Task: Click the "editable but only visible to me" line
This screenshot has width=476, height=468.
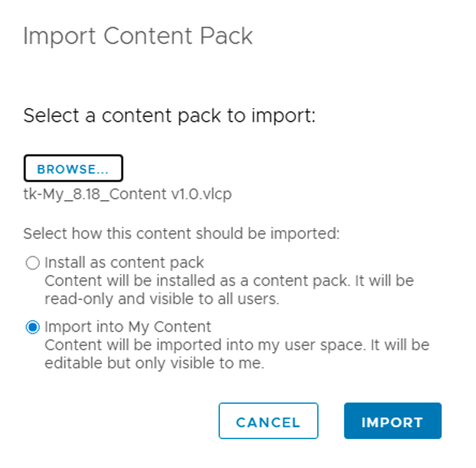Action: point(154,363)
